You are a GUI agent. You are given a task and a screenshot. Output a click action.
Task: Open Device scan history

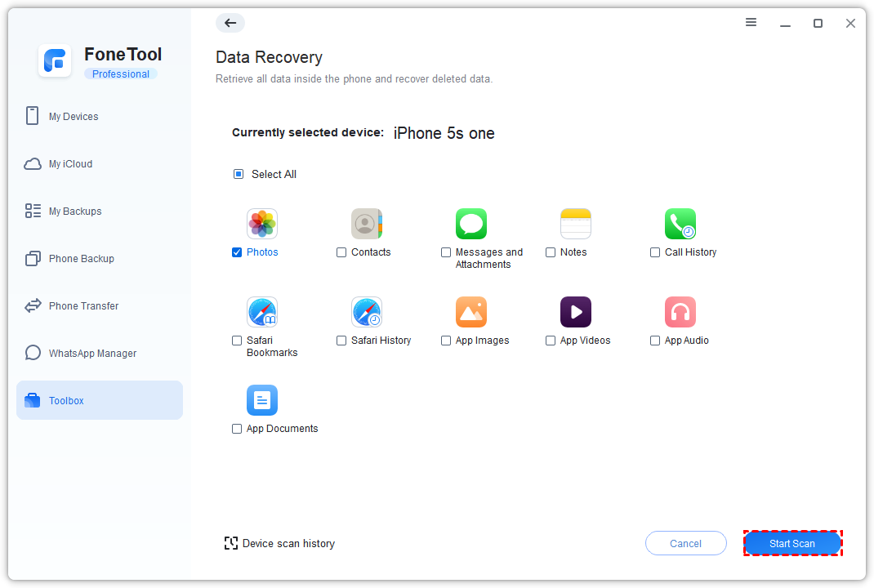click(x=280, y=544)
